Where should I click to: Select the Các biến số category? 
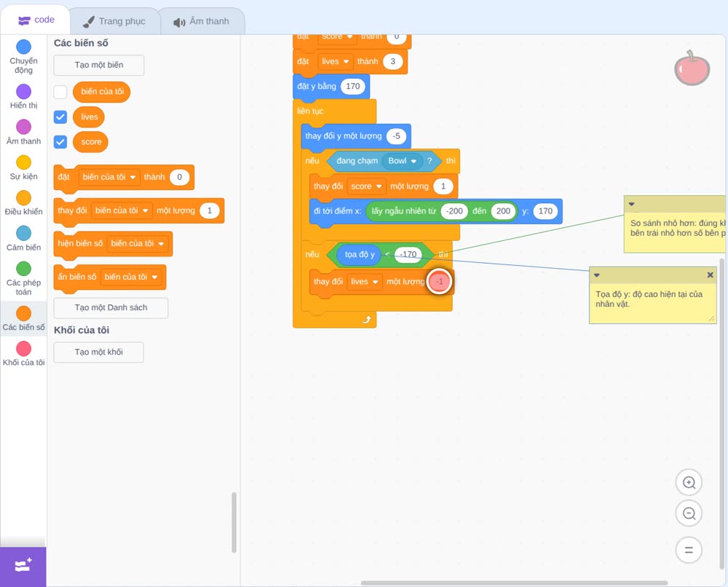[x=23, y=318]
